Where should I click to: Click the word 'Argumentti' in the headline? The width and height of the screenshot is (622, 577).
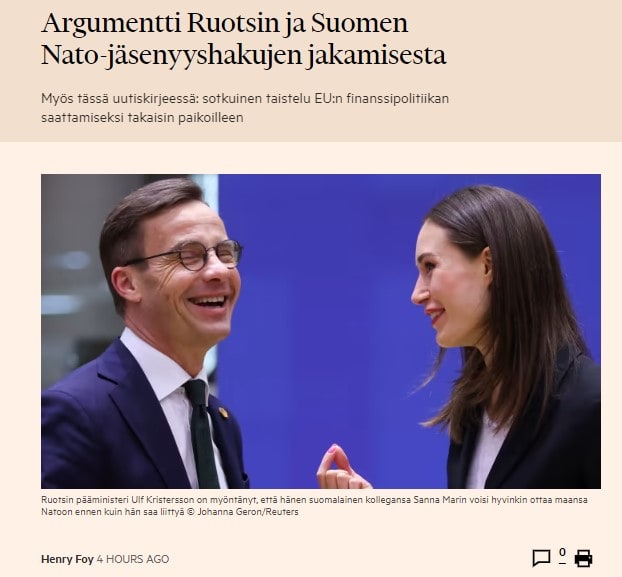coord(111,23)
